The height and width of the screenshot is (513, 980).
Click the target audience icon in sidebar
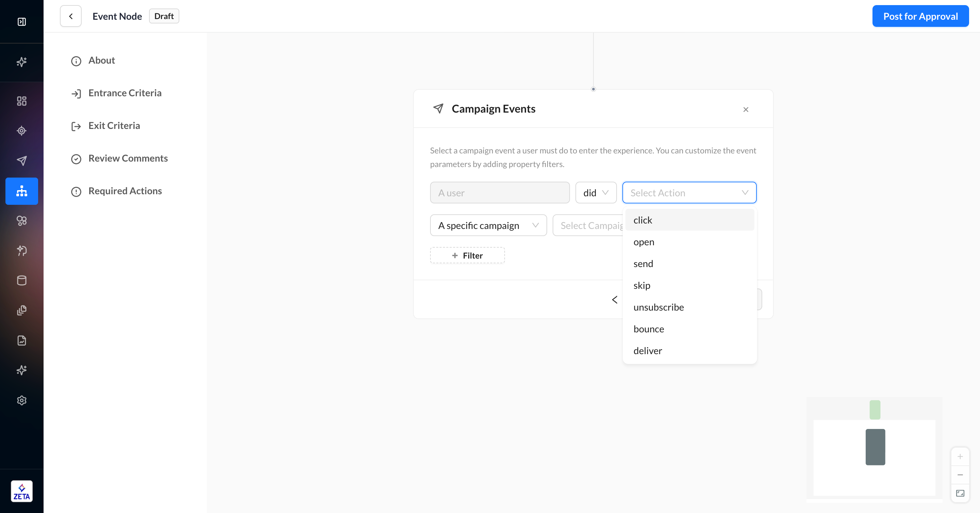click(22, 131)
